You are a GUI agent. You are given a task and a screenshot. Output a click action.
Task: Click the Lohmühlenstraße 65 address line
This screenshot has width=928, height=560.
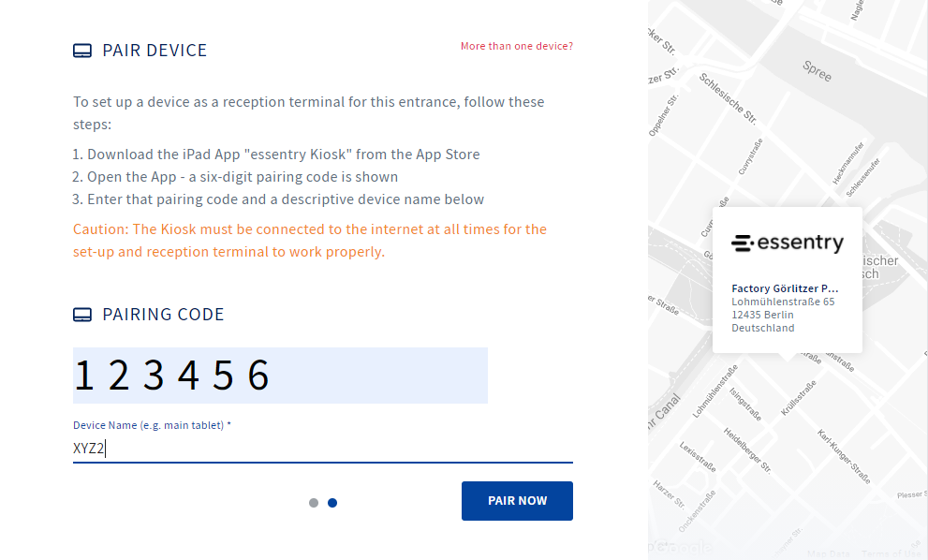(x=783, y=302)
